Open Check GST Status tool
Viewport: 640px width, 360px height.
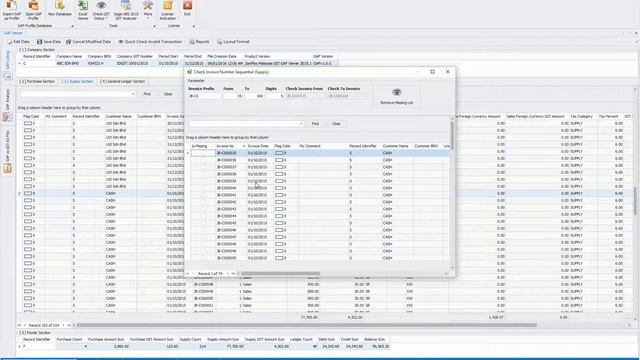[x=101, y=10]
